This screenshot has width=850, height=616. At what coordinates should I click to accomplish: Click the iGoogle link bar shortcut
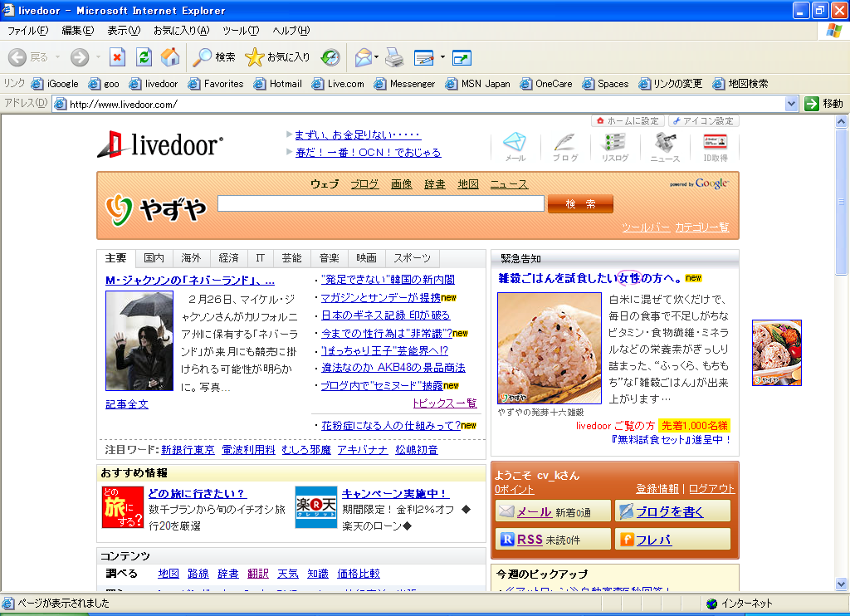(55, 84)
